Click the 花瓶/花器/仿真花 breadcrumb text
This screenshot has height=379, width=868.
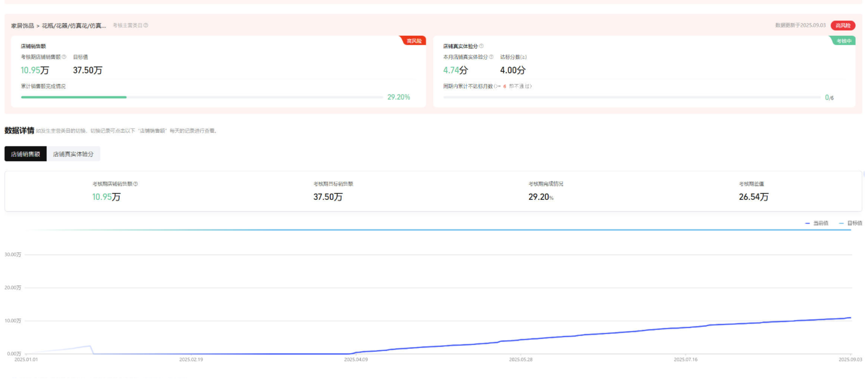tap(74, 26)
